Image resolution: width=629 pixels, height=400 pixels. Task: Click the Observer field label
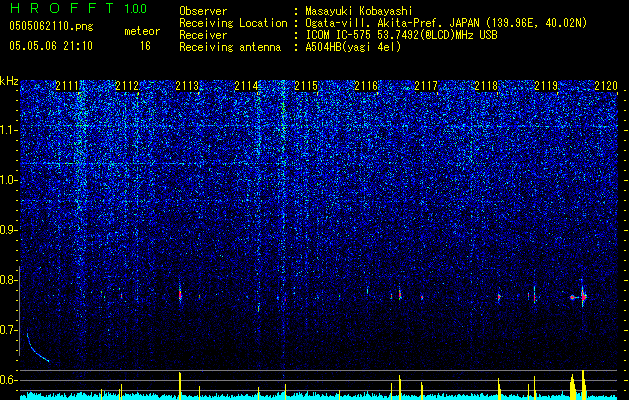[x=203, y=11]
